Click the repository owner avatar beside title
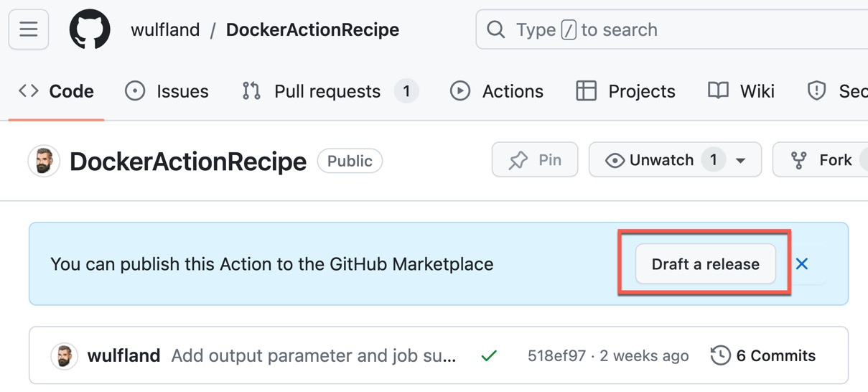 (44, 161)
